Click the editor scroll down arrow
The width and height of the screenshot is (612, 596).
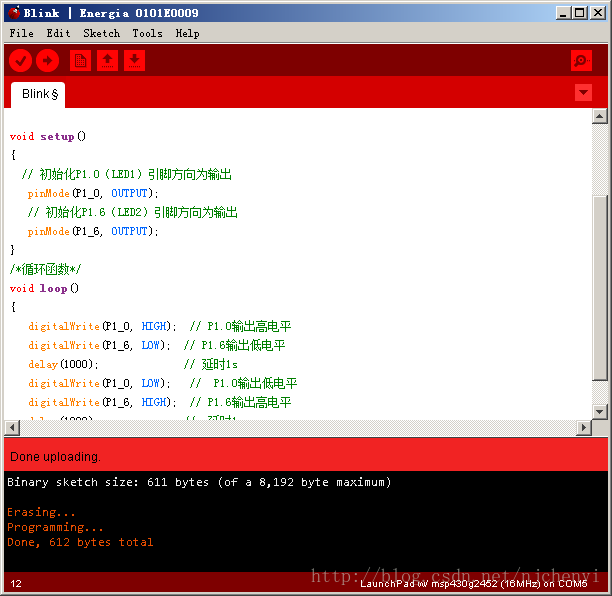click(x=599, y=411)
